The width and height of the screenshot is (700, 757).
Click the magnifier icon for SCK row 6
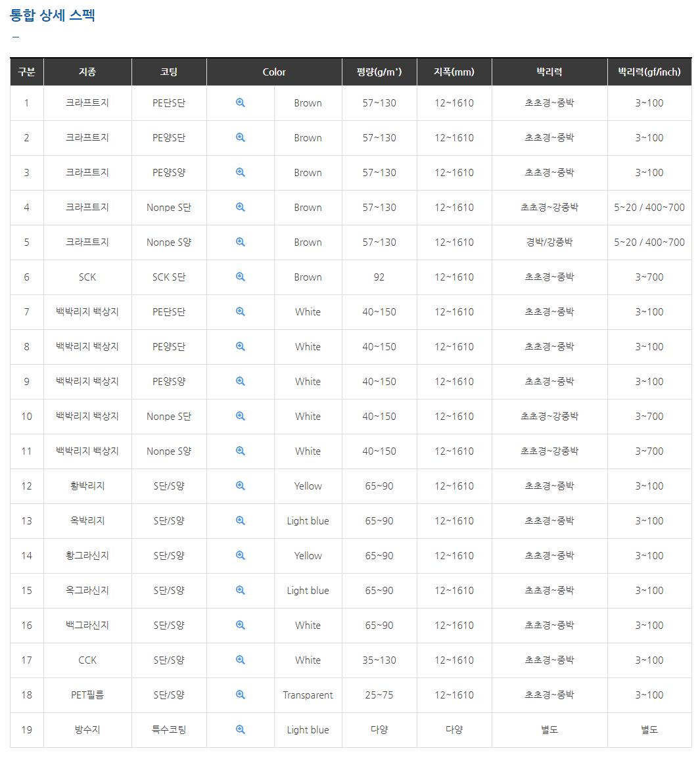coord(240,277)
